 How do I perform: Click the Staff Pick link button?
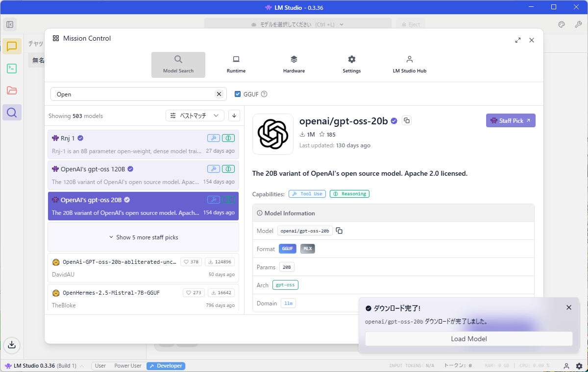pyautogui.click(x=510, y=120)
